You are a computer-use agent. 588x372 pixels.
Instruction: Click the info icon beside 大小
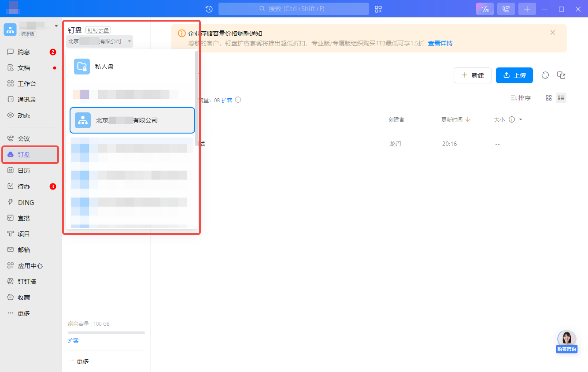(512, 119)
